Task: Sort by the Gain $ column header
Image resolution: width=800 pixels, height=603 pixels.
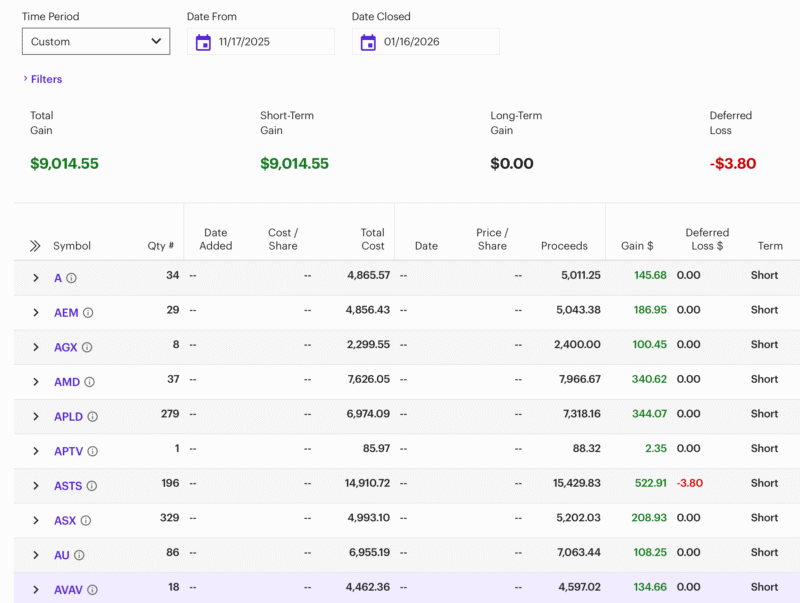Action: [637, 246]
